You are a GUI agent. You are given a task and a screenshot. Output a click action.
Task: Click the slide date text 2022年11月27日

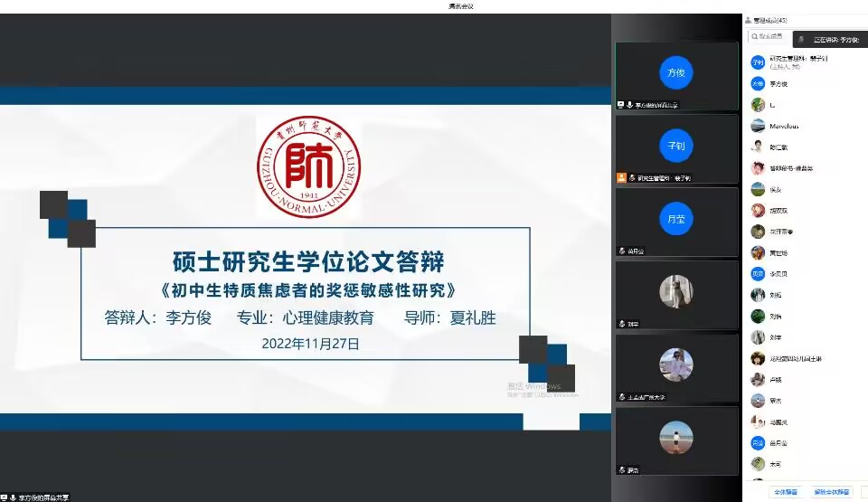click(x=310, y=344)
